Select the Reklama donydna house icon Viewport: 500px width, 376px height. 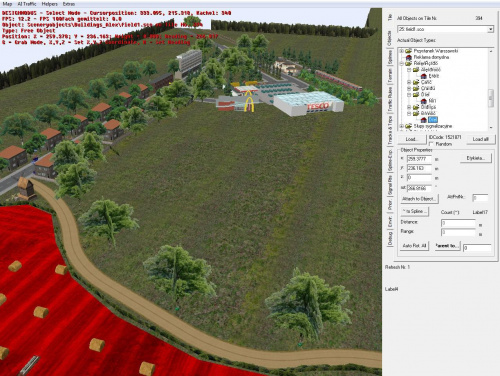(x=409, y=57)
